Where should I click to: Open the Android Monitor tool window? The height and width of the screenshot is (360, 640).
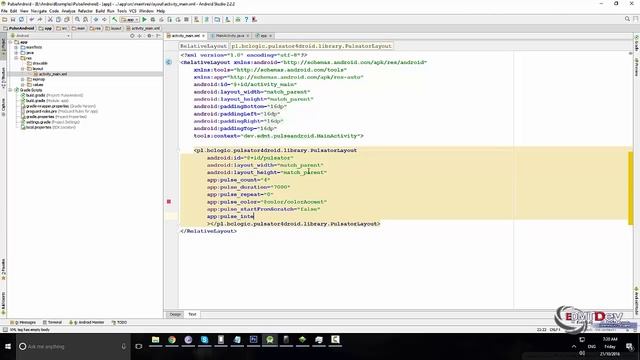87,322
